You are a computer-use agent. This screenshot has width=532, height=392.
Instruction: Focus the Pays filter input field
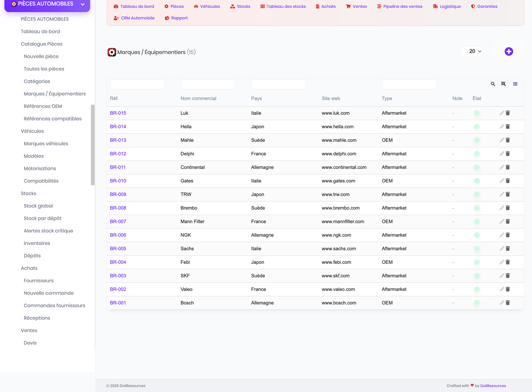click(278, 84)
